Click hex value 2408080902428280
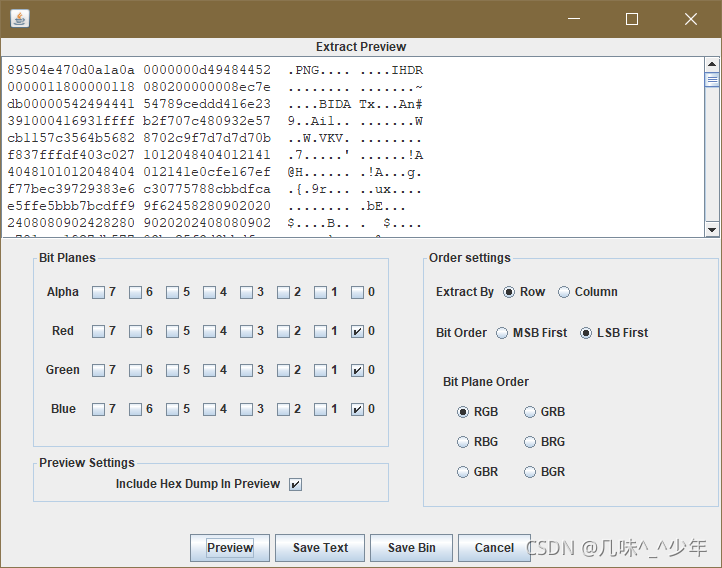The width and height of the screenshot is (722, 568). (71, 223)
